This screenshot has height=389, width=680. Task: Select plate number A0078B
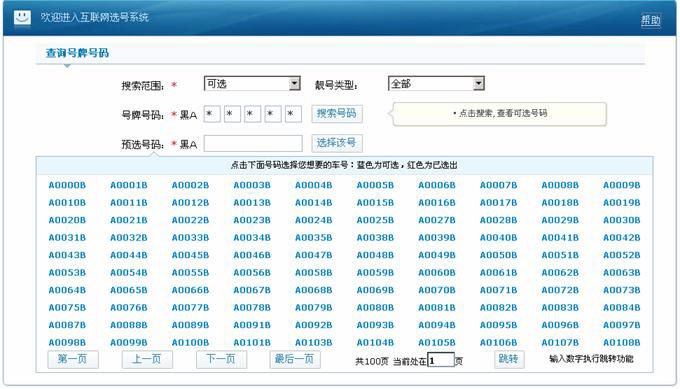pyautogui.click(x=252, y=307)
